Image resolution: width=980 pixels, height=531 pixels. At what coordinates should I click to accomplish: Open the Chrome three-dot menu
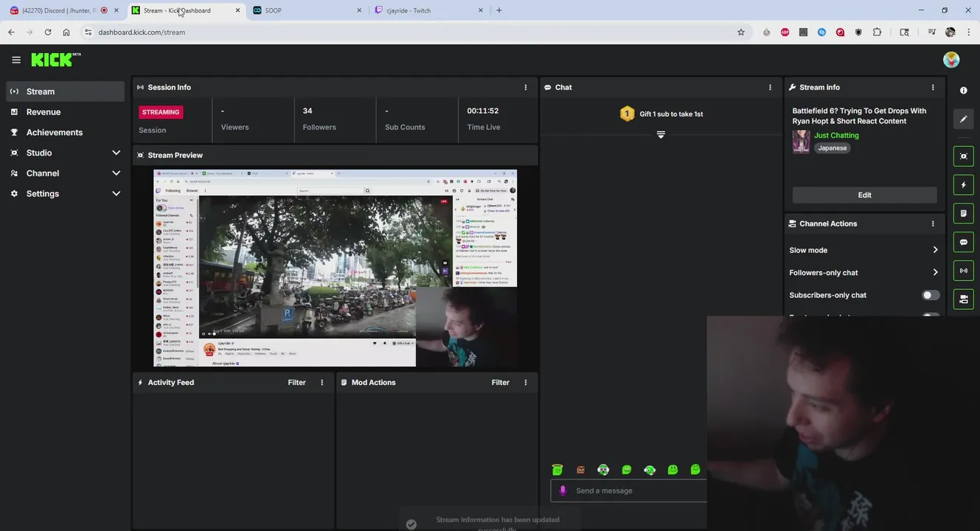[x=968, y=32]
